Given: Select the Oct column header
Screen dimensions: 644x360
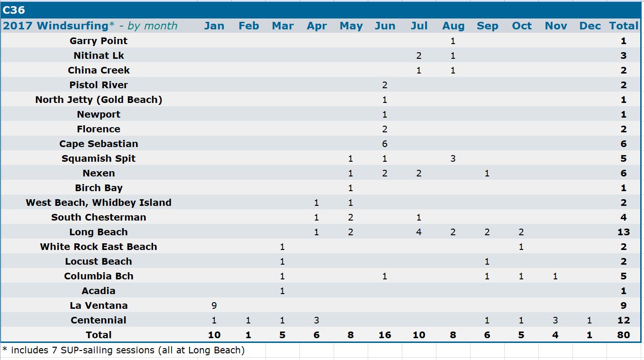Looking at the screenshot, I should click(x=522, y=26).
